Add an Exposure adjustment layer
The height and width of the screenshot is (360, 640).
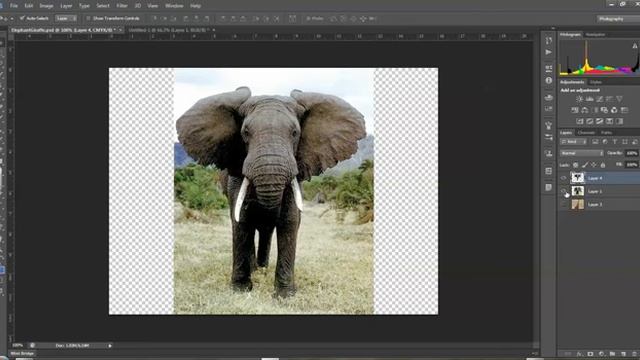tap(609, 99)
